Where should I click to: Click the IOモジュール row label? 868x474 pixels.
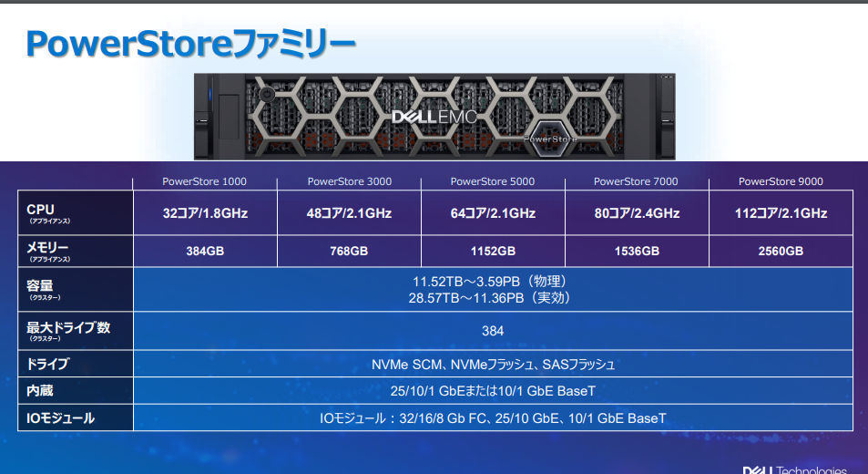click(x=76, y=417)
